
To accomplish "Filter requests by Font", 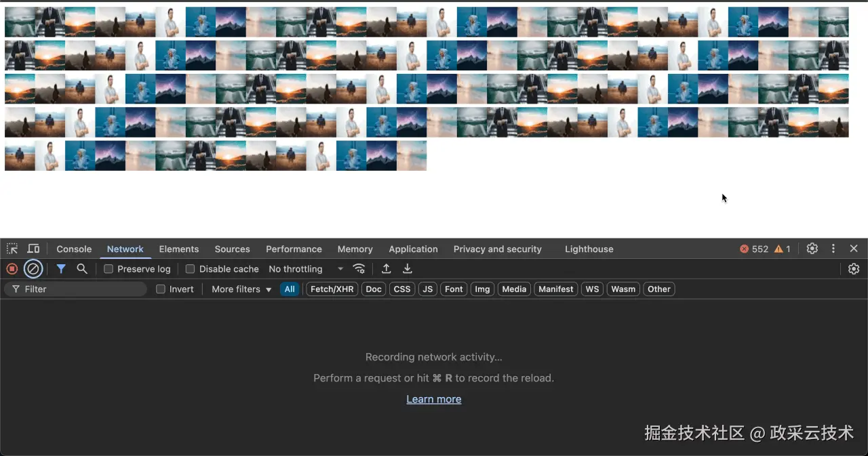I will (x=454, y=289).
